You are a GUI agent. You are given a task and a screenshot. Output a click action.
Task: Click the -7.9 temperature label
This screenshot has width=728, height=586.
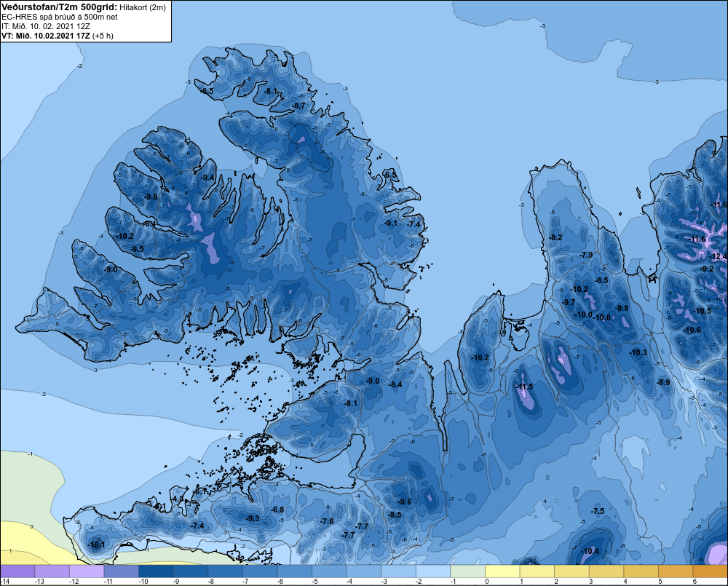pyautogui.click(x=586, y=255)
